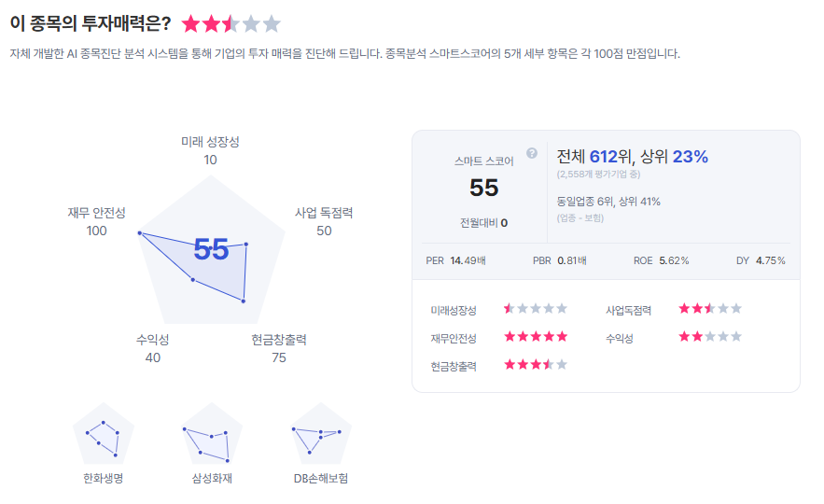The width and height of the screenshot is (824, 504).
Task: Click the 재무안전성 five-star rating
Action: click(x=536, y=337)
